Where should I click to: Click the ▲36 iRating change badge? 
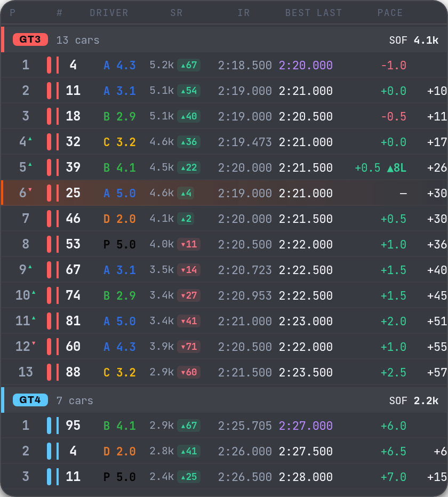[189, 142]
